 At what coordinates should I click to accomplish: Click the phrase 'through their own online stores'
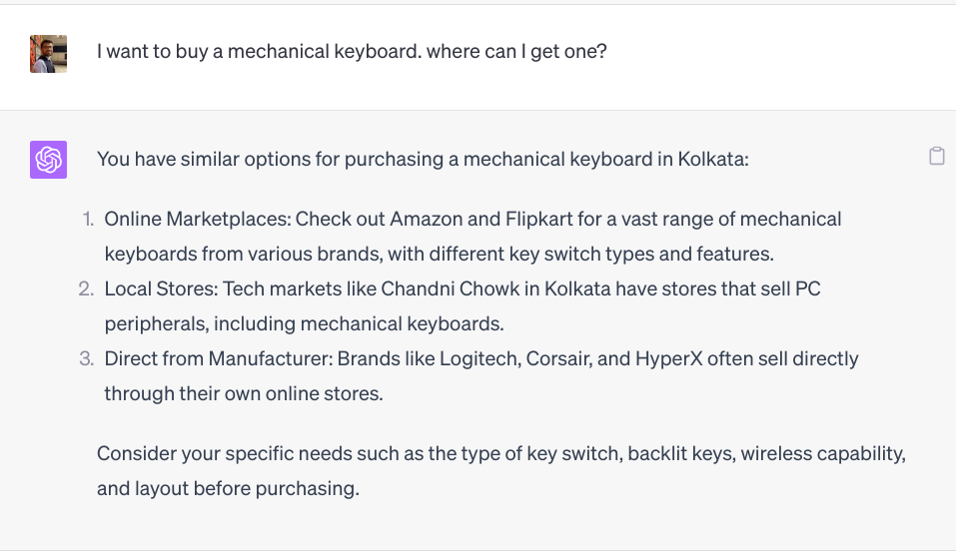click(x=244, y=393)
